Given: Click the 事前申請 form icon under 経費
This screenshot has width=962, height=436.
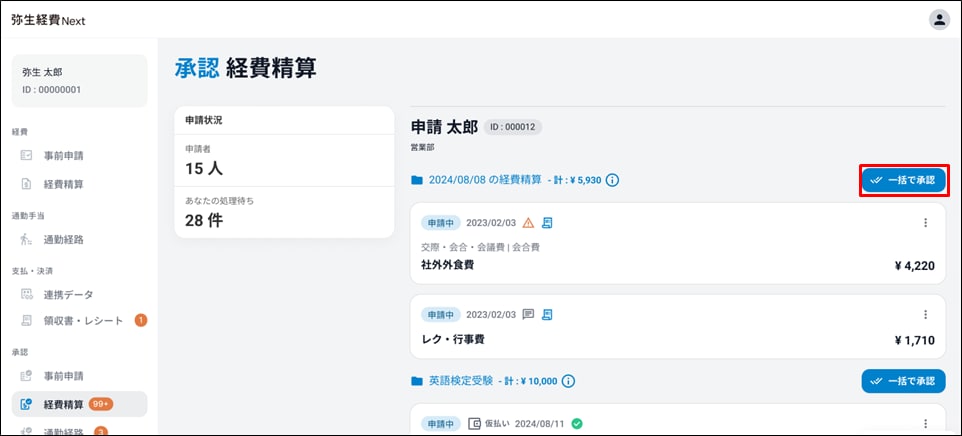Looking at the screenshot, I should [x=26, y=156].
